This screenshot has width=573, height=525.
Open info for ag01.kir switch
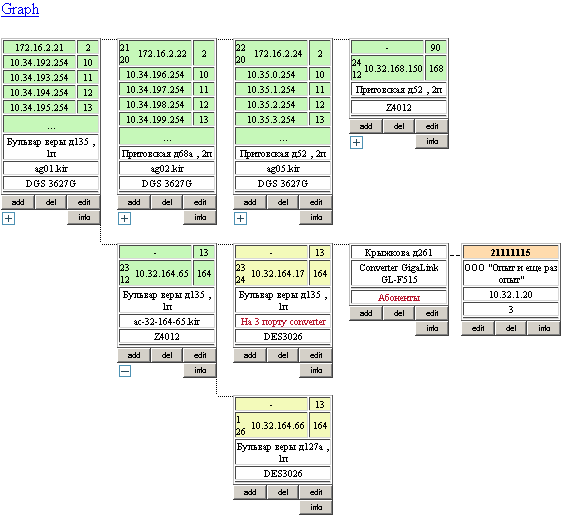click(x=84, y=217)
